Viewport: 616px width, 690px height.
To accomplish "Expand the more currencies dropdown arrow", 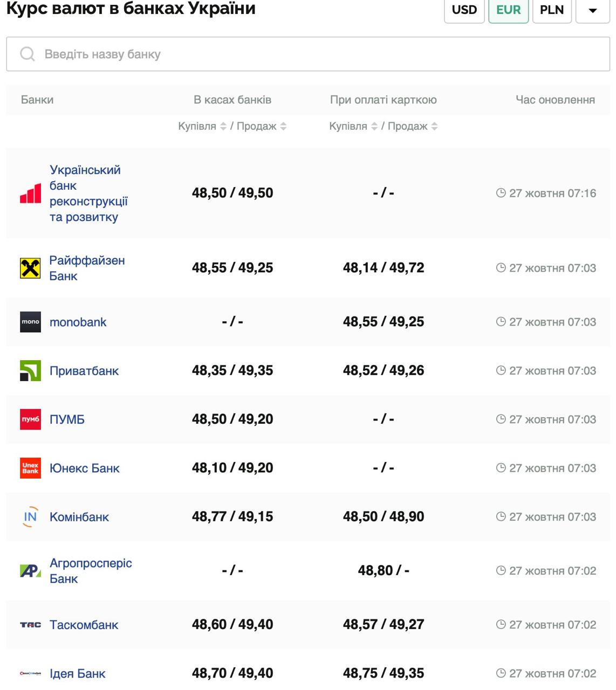I will [592, 10].
